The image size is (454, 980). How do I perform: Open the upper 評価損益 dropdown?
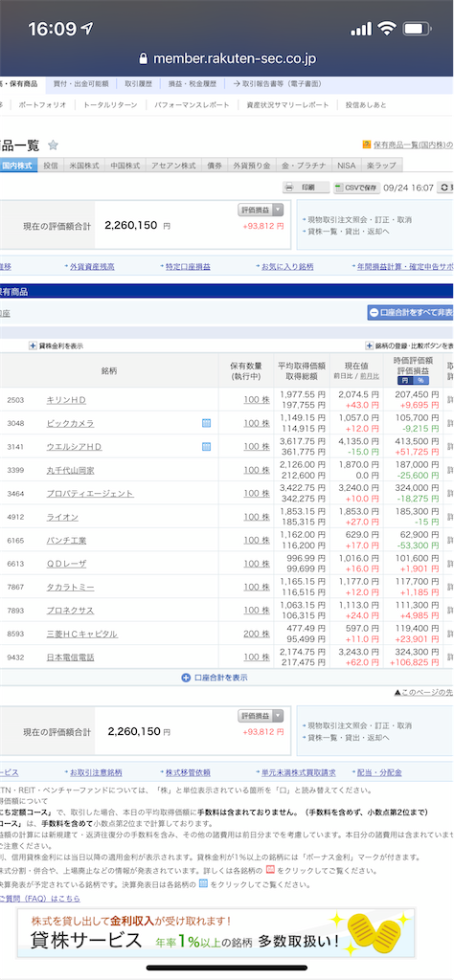point(261,210)
